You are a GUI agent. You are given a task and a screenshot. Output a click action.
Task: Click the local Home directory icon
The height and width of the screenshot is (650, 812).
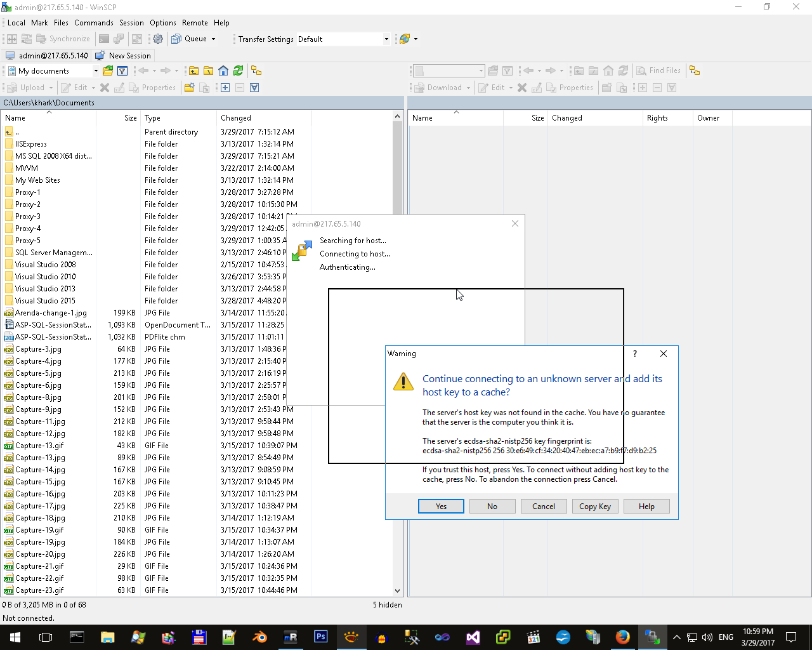point(223,70)
